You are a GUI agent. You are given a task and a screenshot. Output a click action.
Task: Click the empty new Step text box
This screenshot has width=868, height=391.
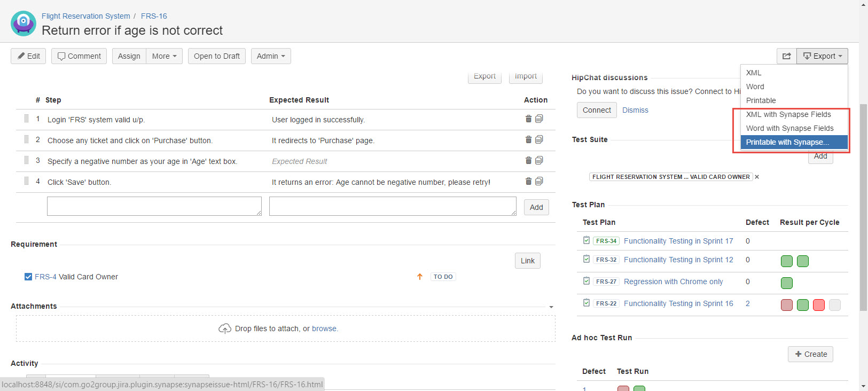154,206
